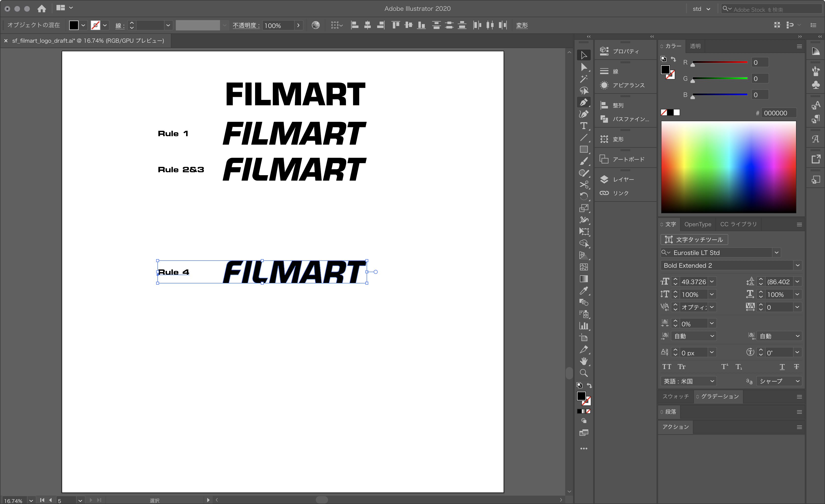Viewport: 825px width, 504px height.
Task: Select the sf_filmart_logo_draft.ai document tab
Action: (88, 41)
